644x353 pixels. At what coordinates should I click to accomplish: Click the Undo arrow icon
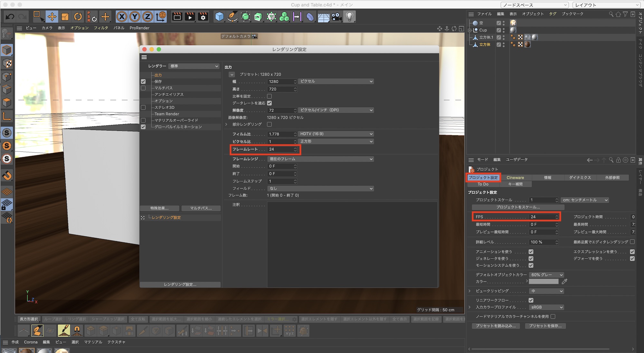click(10, 16)
